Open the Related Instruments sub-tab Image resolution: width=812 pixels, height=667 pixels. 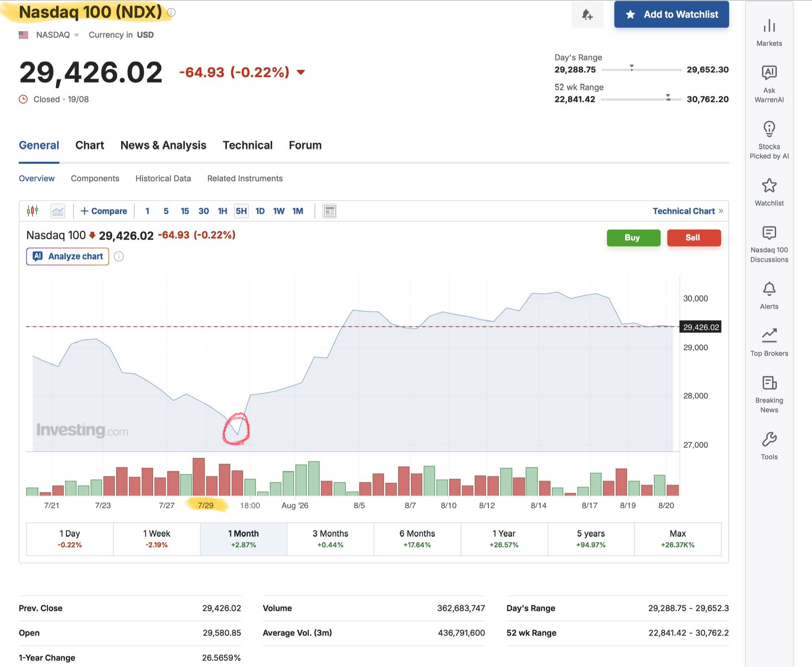point(245,178)
